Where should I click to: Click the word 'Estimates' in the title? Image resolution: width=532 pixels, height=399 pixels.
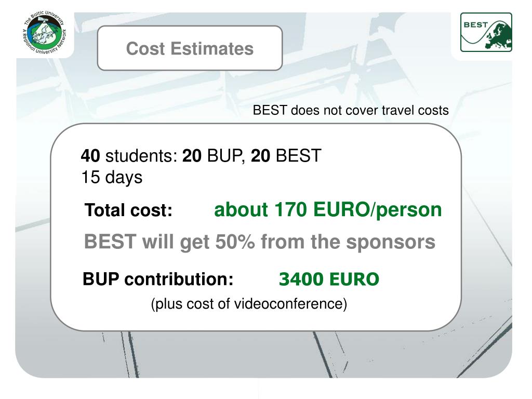[x=212, y=48]
